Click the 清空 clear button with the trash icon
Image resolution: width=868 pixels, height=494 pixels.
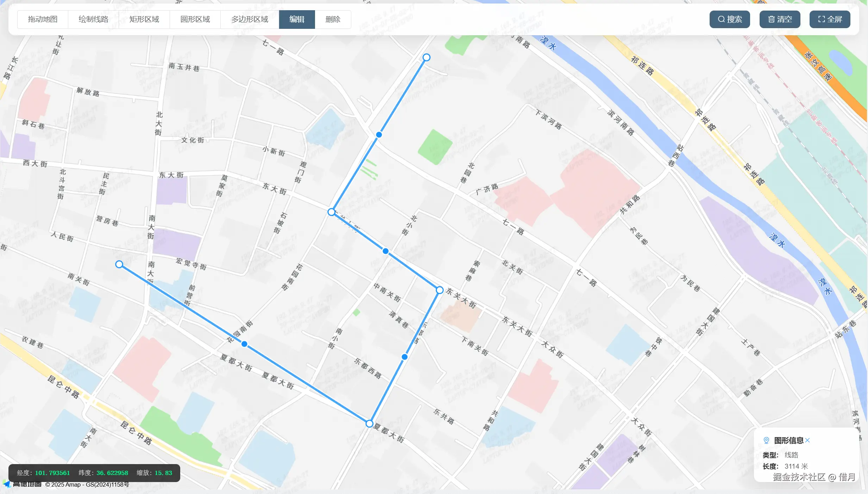(x=780, y=19)
